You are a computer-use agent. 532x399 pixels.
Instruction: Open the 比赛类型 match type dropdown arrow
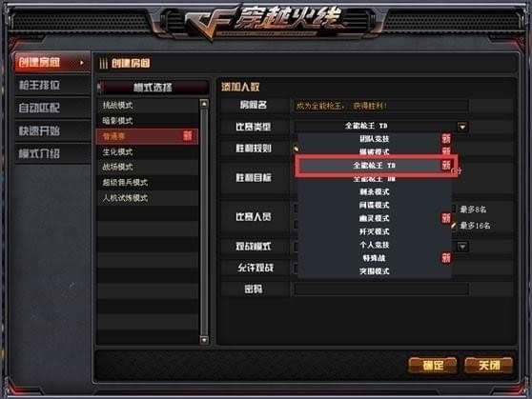[461, 127]
